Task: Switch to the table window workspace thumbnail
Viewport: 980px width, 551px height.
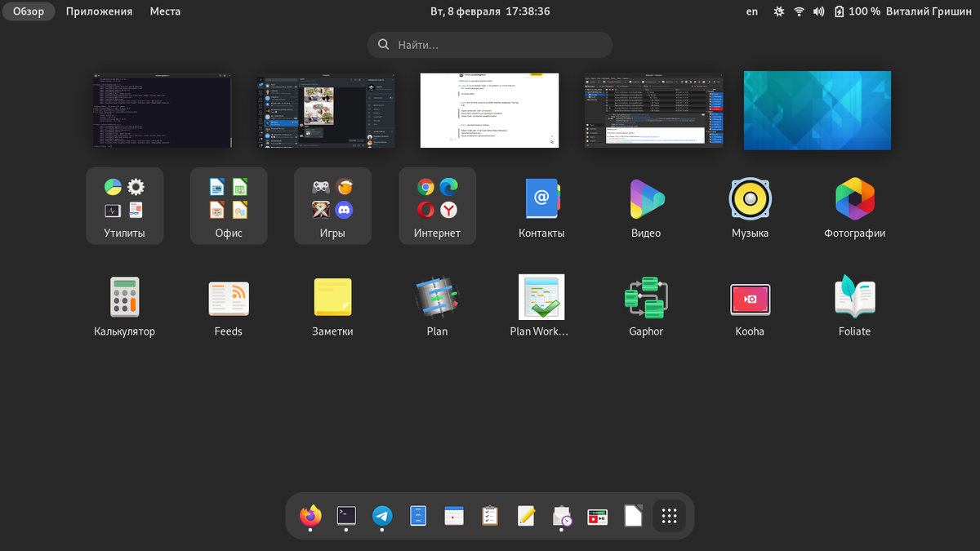Action: coord(653,110)
